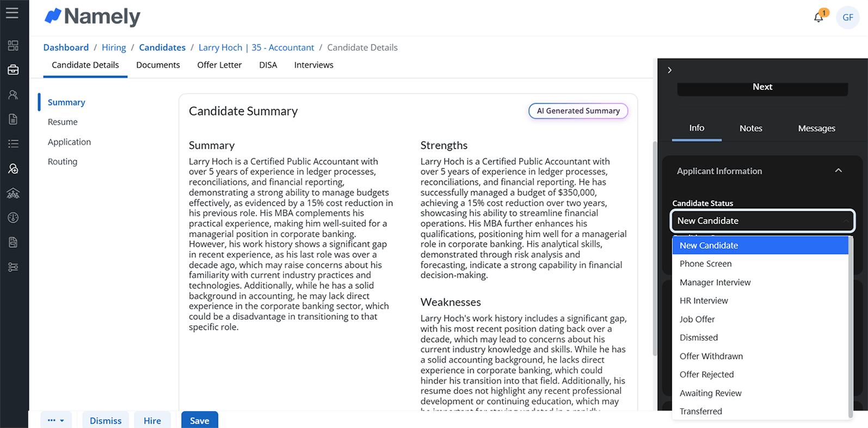Screen dimensions: 868x428
Task: Select Phone Screen from status list
Action: point(705,264)
